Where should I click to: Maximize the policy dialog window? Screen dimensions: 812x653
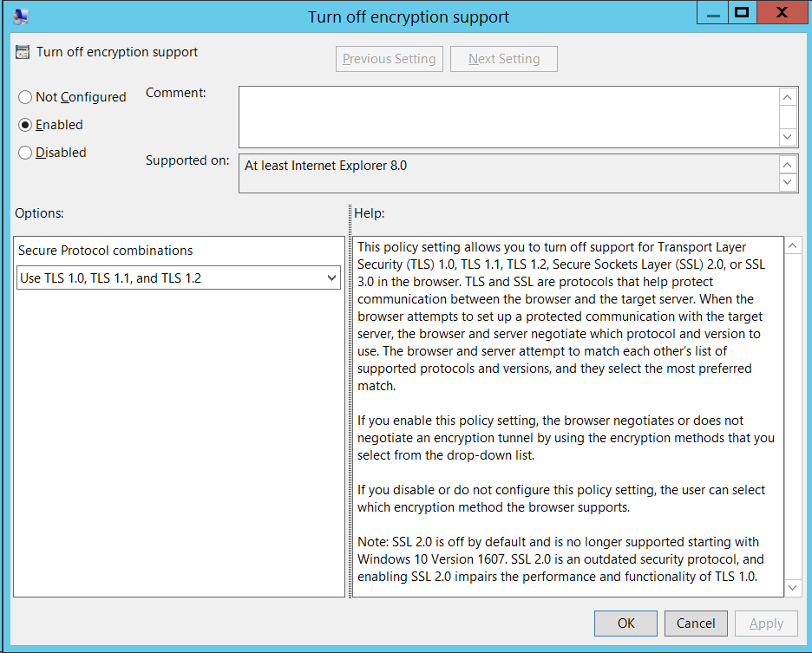[741, 12]
